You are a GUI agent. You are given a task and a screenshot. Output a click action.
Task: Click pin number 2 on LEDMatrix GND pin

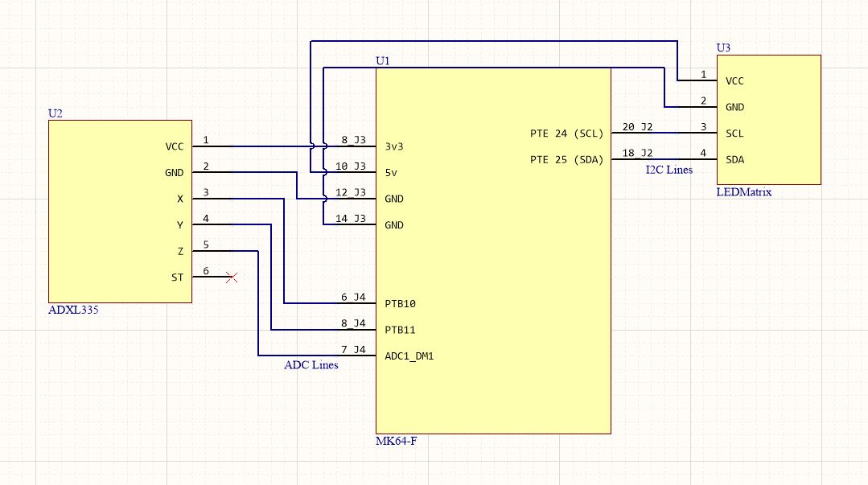point(704,101)
